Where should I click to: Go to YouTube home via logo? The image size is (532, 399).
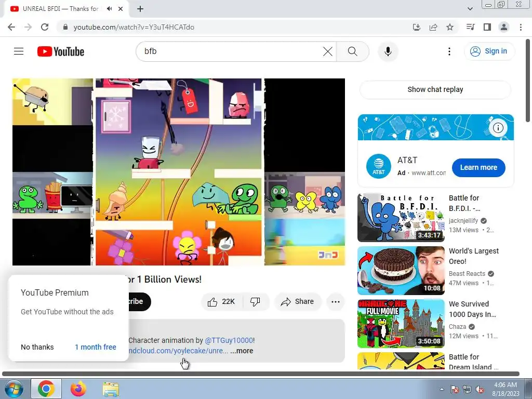[61, 51]
